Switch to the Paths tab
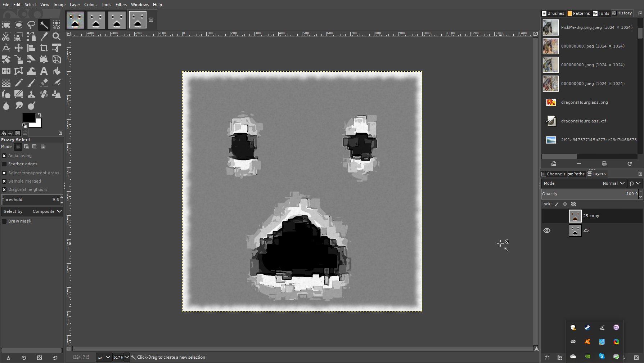This screenshot has width=644, height=363. pos(576,174)
